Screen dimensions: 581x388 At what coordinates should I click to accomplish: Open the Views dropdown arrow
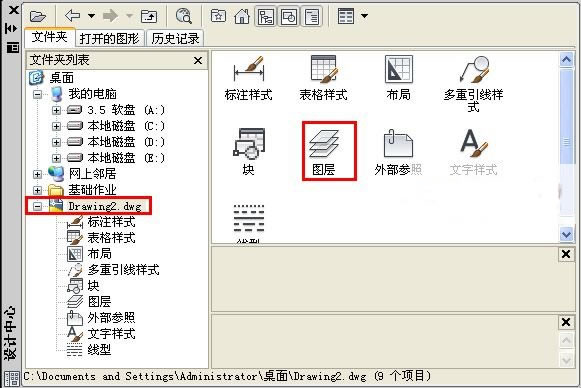(364, 16)
